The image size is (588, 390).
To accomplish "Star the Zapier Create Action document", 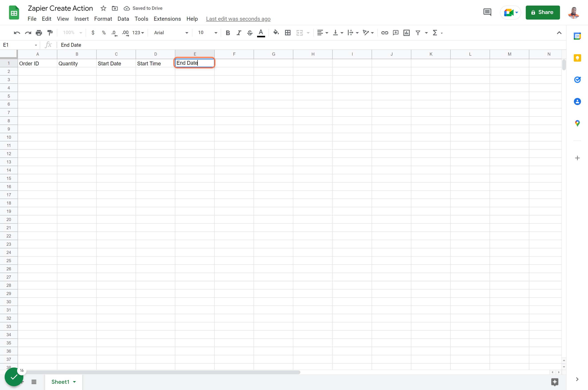I will coord(103,8).
